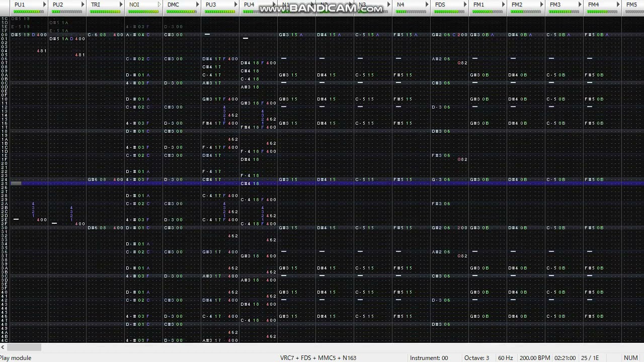Select the "D#5 1A D 400" cell in PU2
644x362 pixels.
(x=67, y=39)
